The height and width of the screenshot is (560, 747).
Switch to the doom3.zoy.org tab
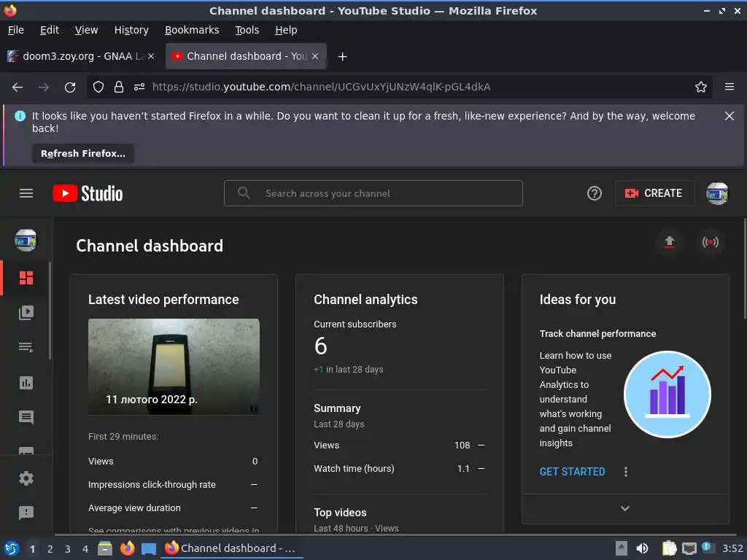click(x=81, y=56)
